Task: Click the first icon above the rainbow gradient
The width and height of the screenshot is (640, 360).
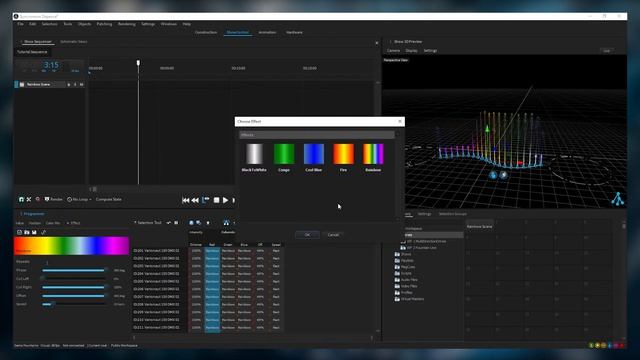Action: pos(19,232)
